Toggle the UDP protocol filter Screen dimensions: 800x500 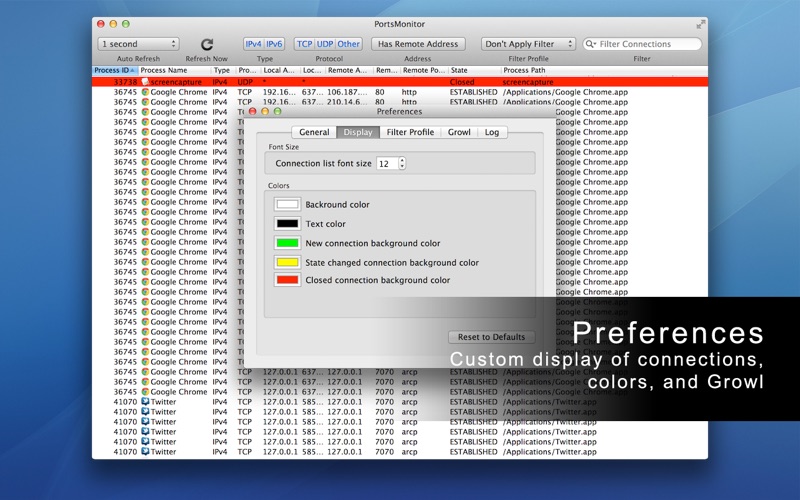325,44
